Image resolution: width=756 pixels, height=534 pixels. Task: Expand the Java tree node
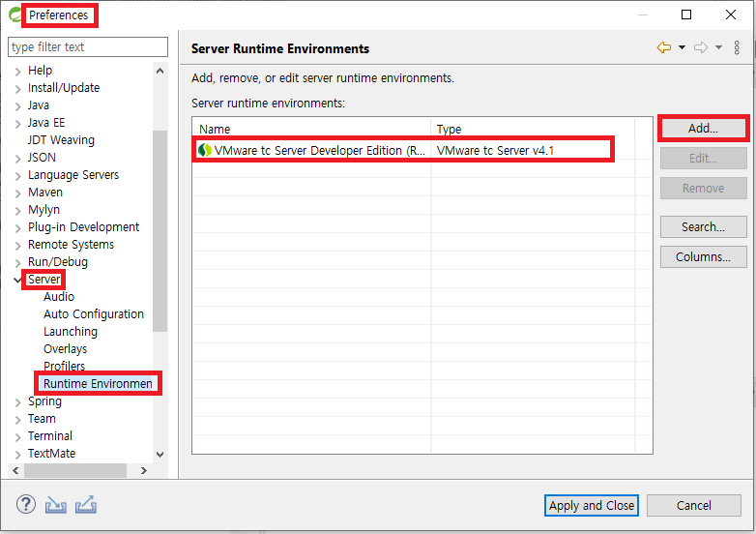pos(17,106)
